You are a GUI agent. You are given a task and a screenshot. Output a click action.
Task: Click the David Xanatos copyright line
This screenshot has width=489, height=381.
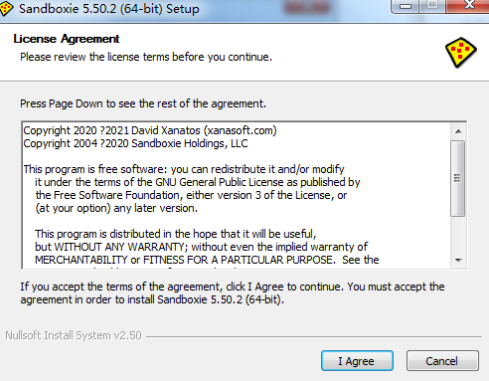tap(150, 130)
